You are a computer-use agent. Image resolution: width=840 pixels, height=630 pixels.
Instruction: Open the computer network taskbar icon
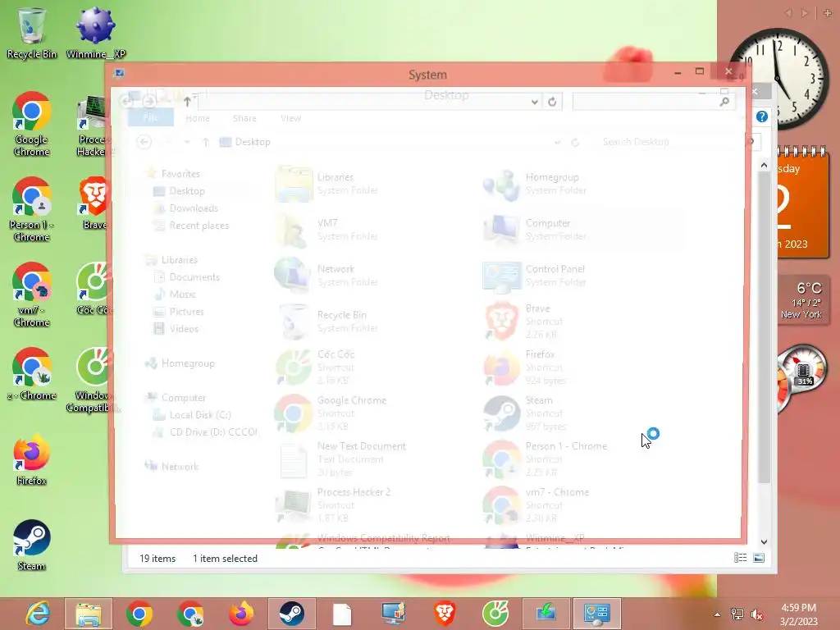pyautogui.click(x=393, y=614)
